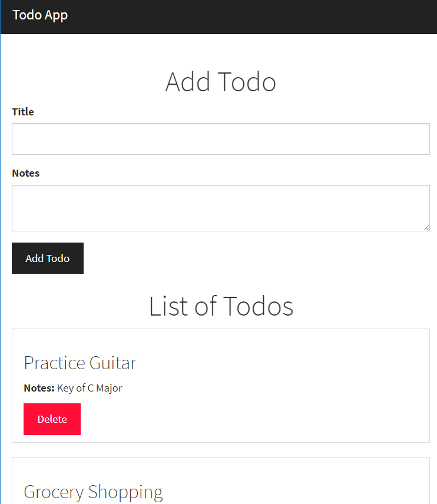Click the Notes label above the textarea
Image resolution: width=437 pixels, height=504 pixels.
pyautogui.click(x=26, y=173)
